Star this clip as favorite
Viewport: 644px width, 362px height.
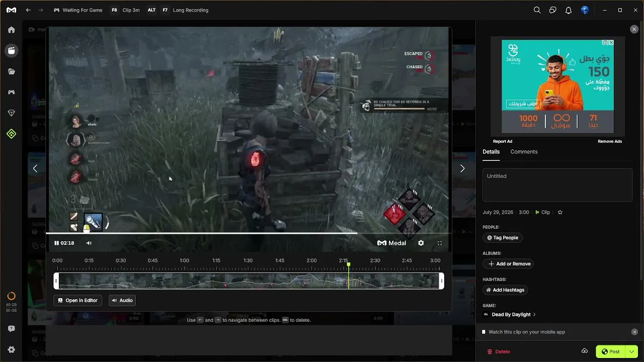pyautogui.click(x=560, y=212)
